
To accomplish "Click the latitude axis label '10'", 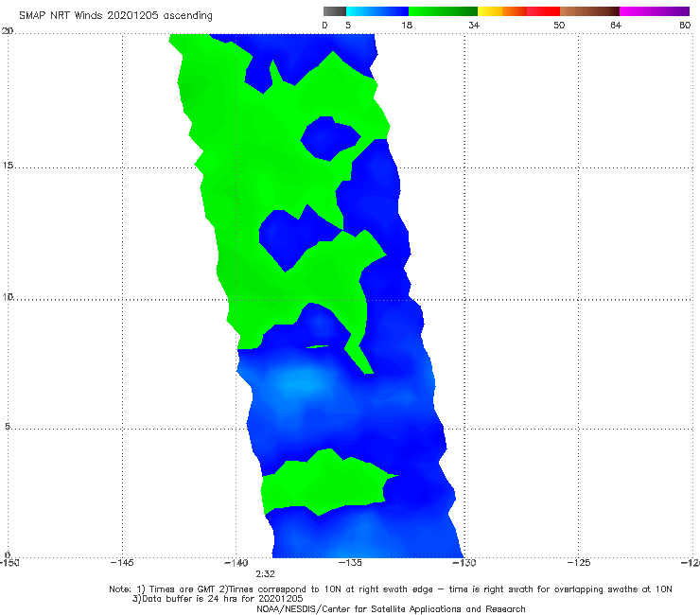I will click(8, 296).
